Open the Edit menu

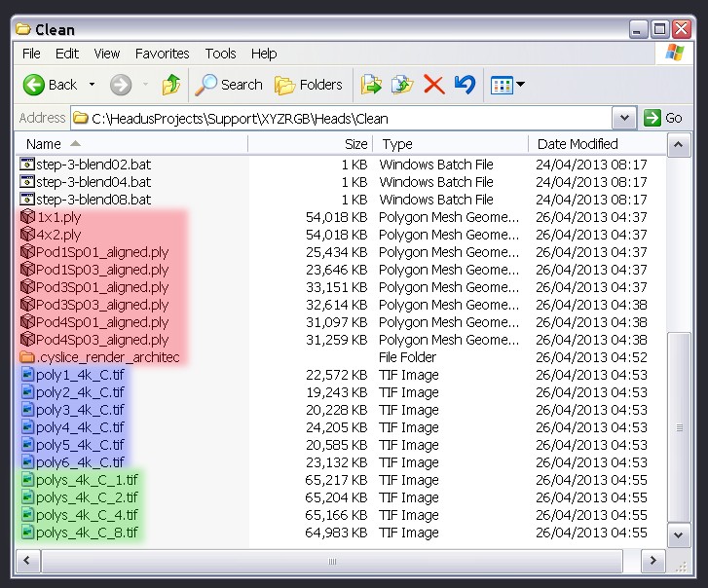[x=67, y=54]
